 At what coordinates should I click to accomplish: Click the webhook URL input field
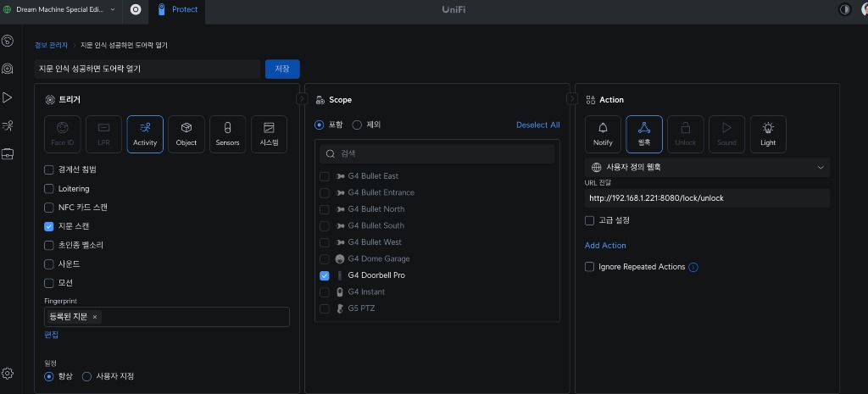[707, 198]
